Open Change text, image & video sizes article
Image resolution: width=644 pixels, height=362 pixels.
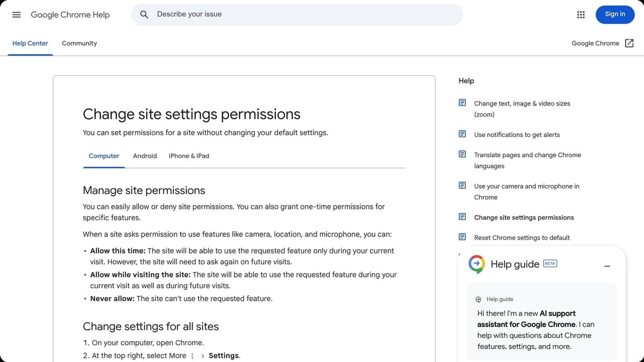[x=522, y=109]
